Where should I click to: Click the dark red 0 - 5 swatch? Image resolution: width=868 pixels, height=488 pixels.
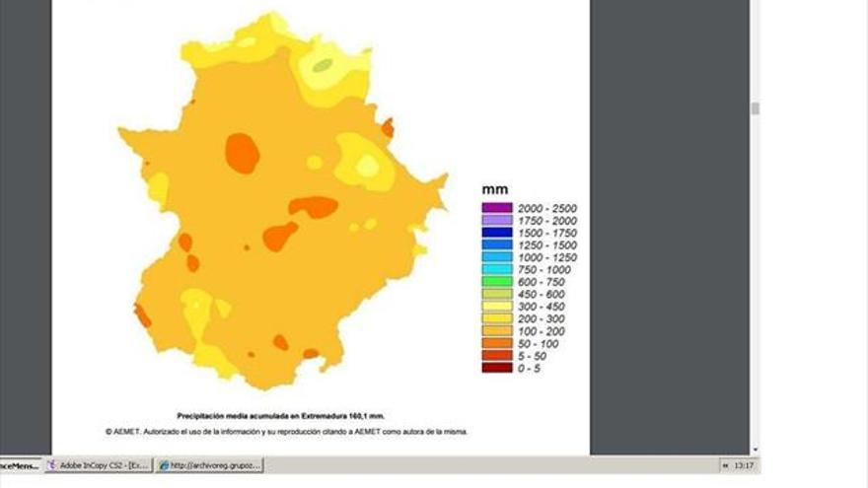(x=496, y=368)
